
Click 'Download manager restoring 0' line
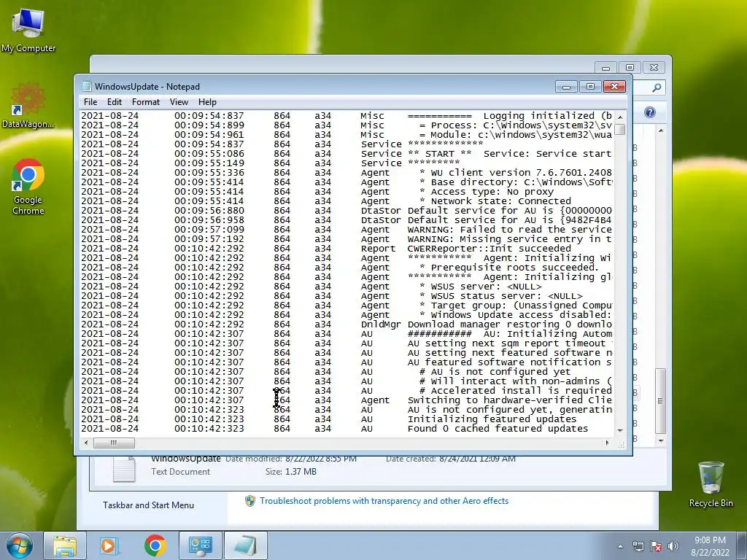pos(347,324)
